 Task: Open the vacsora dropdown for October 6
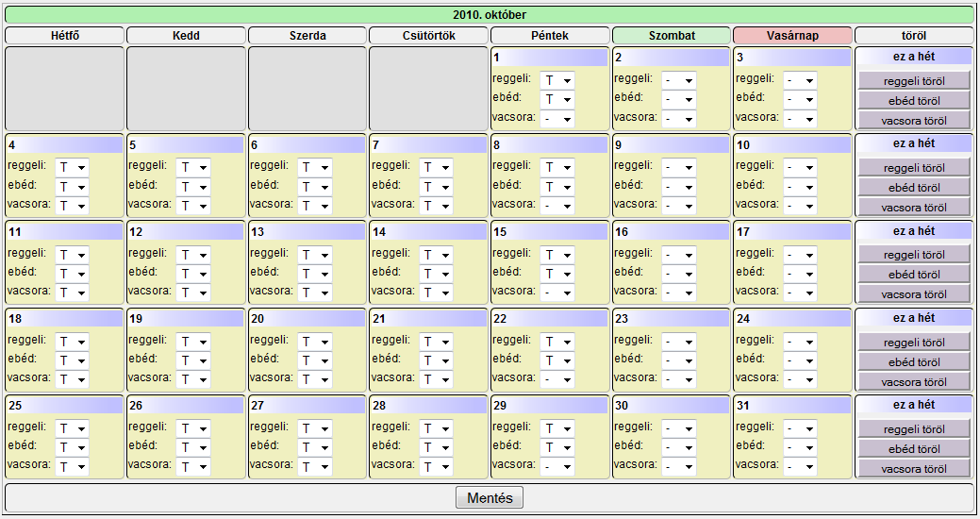click(314, 205)
